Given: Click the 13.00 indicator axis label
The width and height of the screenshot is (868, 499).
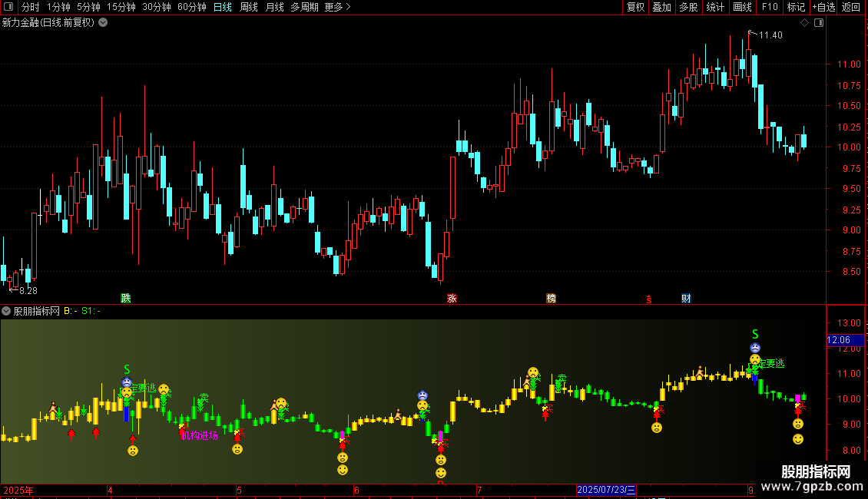Looking at the screenshot, I should coord(849,323).
